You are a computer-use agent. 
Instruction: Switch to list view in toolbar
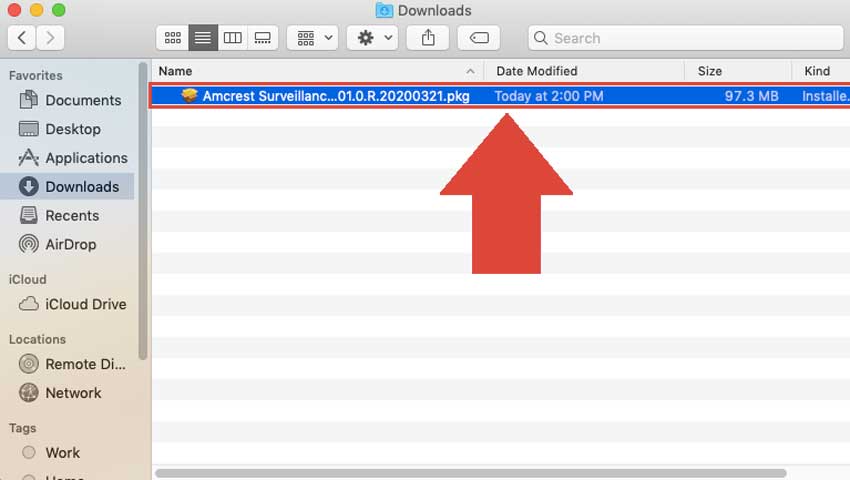tap(203, 38)
